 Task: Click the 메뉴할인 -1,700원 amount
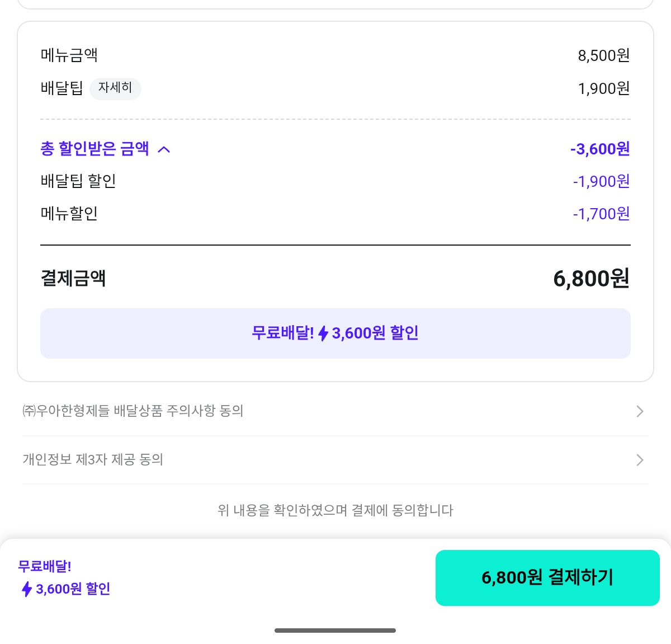pyautogui.click(x=601, y=214)
